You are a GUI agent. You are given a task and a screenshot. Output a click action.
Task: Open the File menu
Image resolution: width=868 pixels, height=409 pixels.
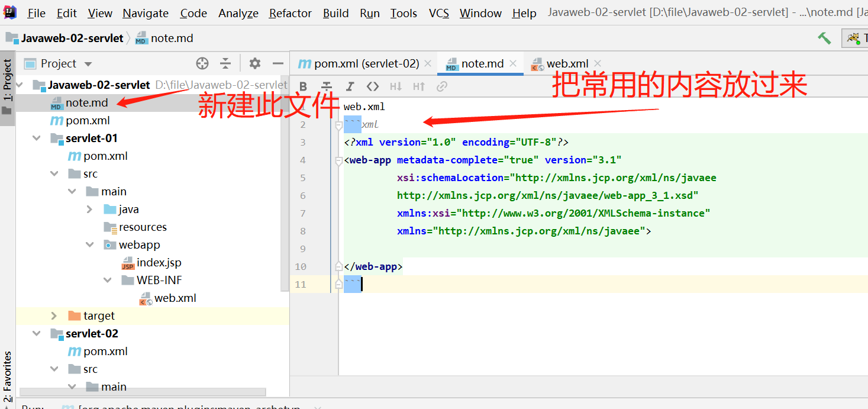(x=37, y=13)
